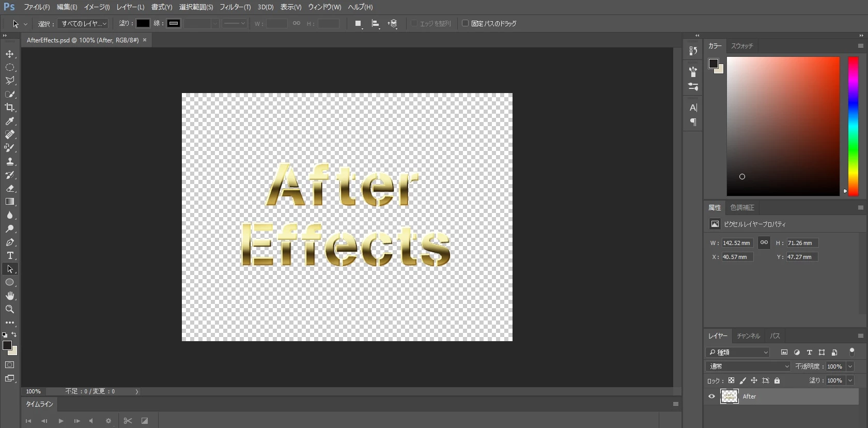This screenshot has width=868, height=428.
Task: Open the レイヤー panel options menu
Action: pos(860,336)
